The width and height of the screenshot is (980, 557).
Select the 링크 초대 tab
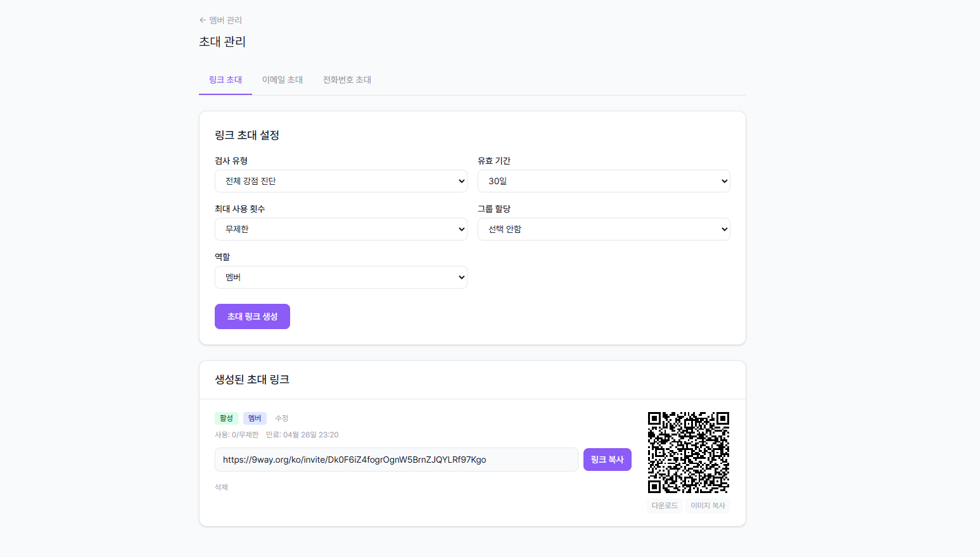pos(225,80)
